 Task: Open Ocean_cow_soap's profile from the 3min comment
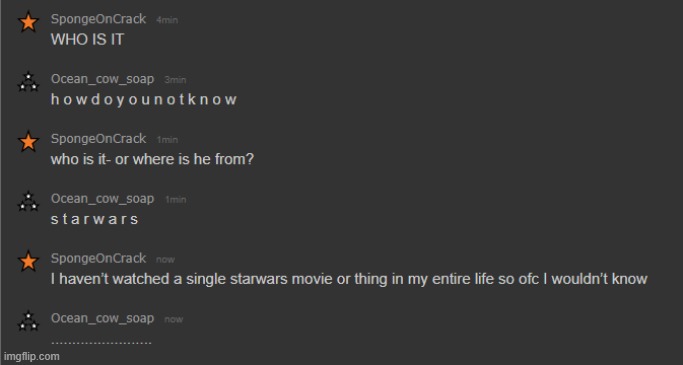tap(102, 79)
